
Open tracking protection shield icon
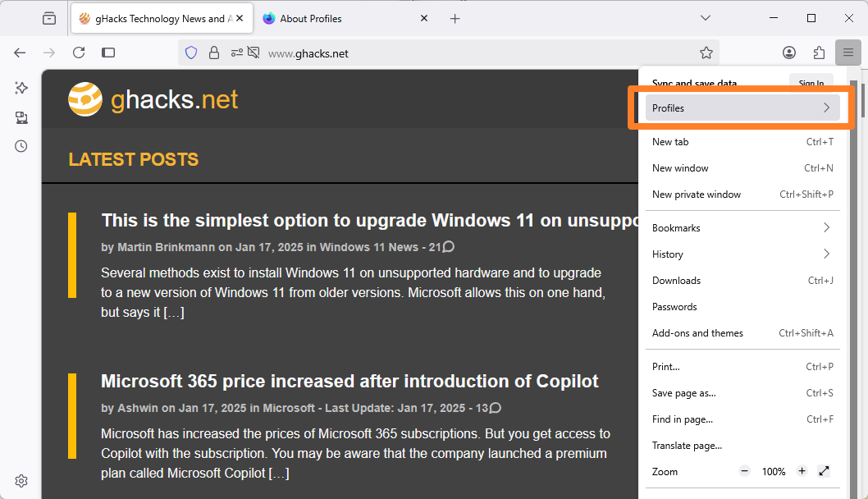pos(191,53)
